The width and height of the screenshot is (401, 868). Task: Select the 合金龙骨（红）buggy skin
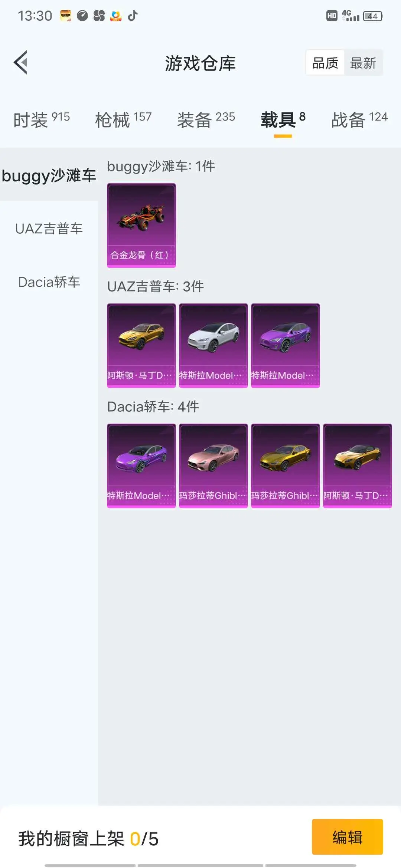coord(141,226)
